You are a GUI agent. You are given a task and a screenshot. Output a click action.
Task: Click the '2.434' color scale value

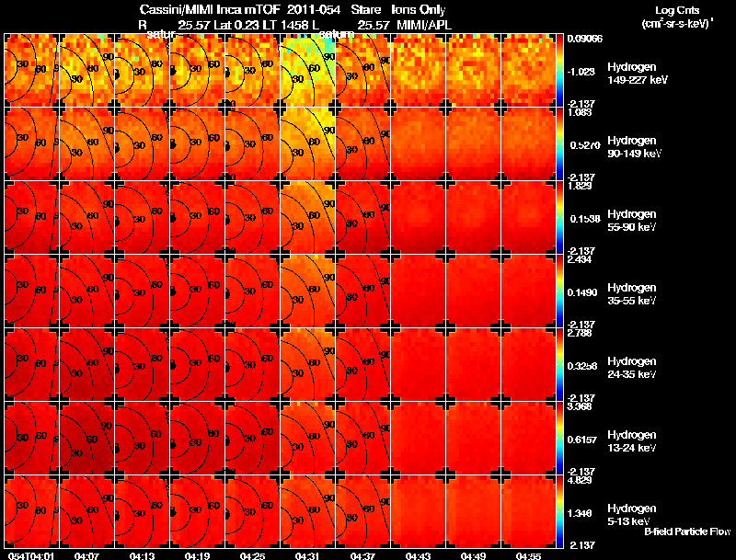(580, 260)
